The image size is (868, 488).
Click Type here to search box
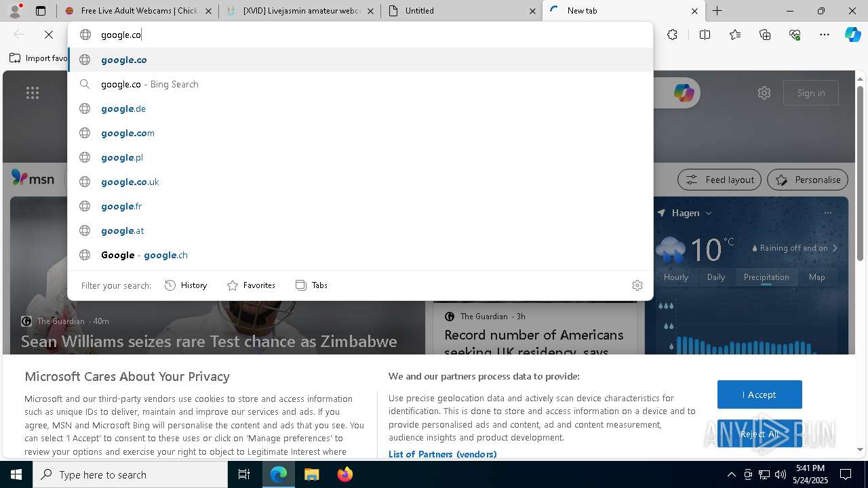(x=130, y=474)
